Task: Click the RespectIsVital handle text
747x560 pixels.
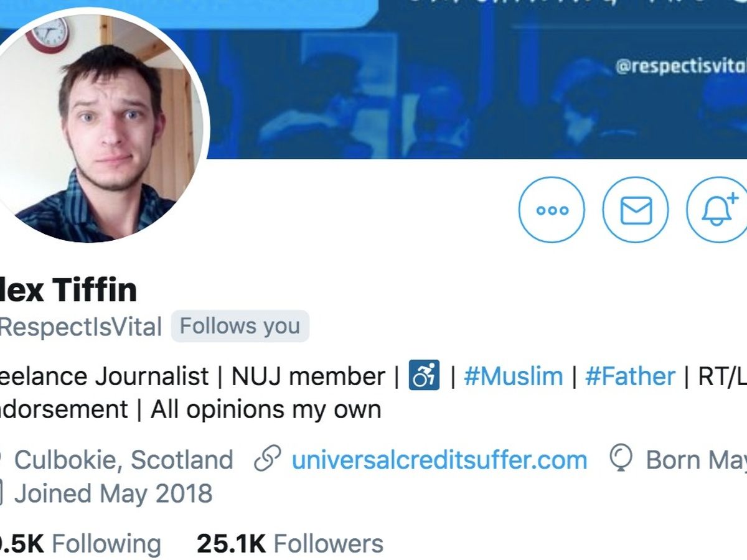Action: (81, 327)
